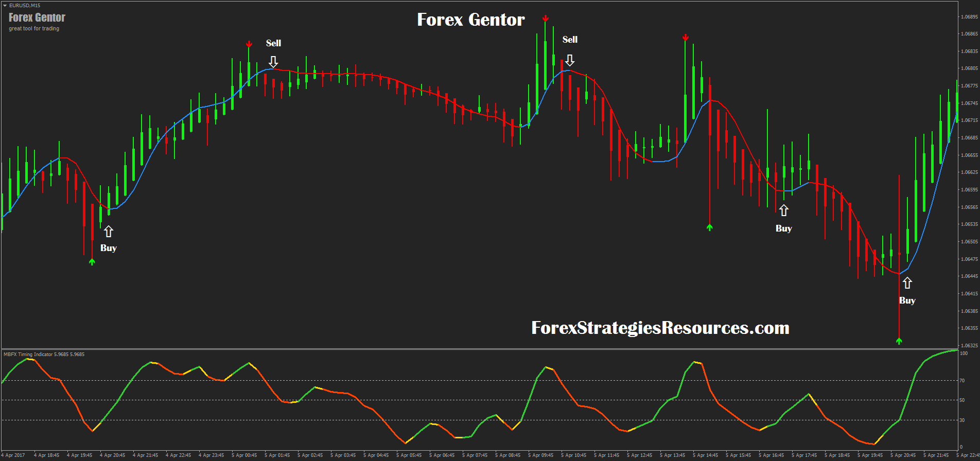This screenshot has width=980, height=461.
Task: Click the '5 Apr 14:45' time label
Action: (x=706, y=455)
